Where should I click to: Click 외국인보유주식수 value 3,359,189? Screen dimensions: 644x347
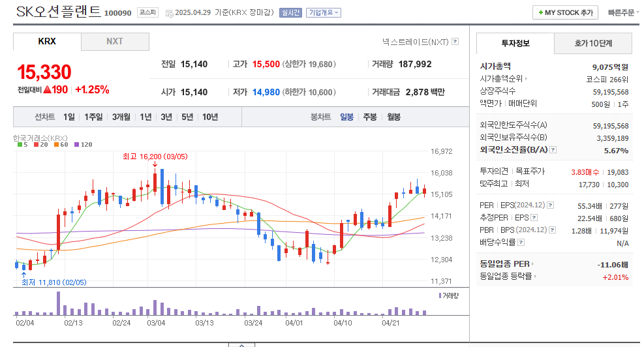[613, 138]
